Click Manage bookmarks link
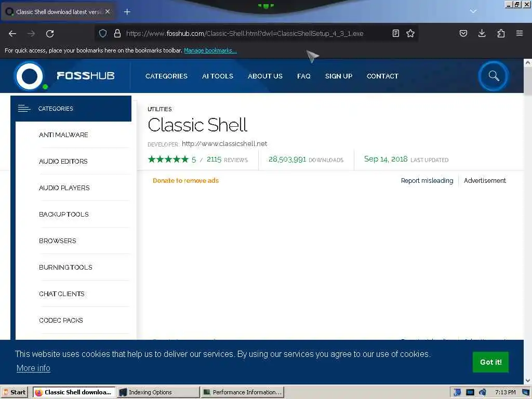Screen dimensions: 532x399 [x=210, y=50]
